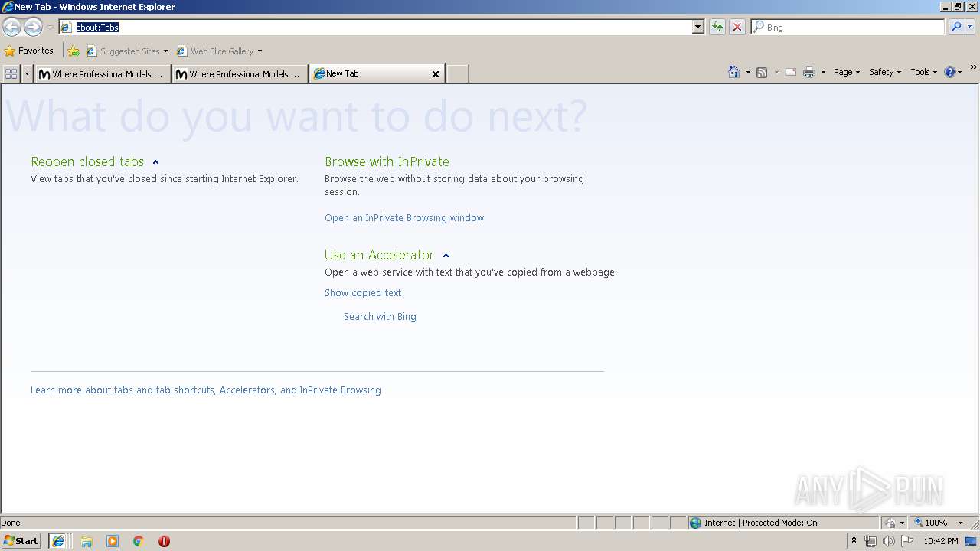
Task: Open the Page menu
Action: [847, 72]
